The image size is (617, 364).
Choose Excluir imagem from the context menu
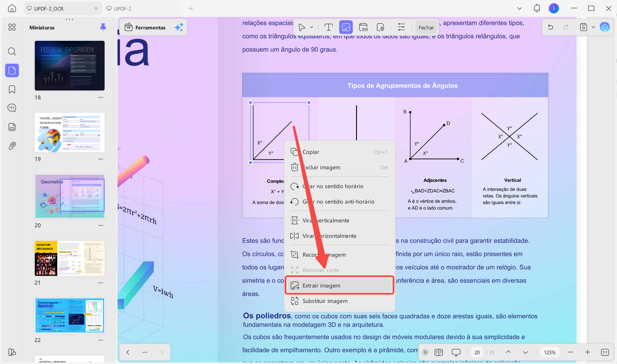pyautogui.click(x=340, y=168)
